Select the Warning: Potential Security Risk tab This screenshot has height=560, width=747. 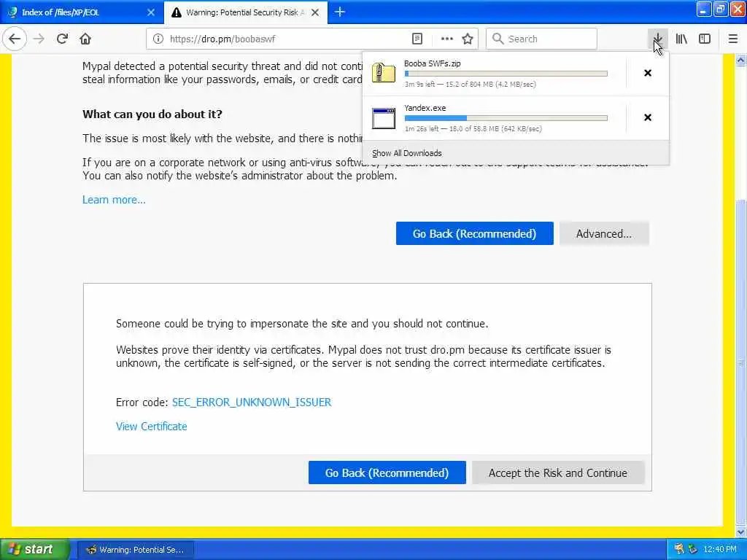coord(246,12)
